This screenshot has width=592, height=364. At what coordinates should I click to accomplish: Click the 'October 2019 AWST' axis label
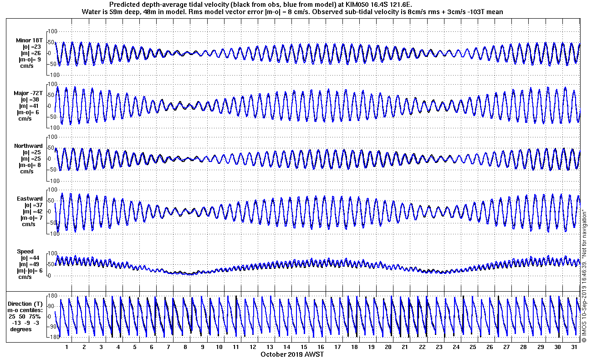click(292, 354)
